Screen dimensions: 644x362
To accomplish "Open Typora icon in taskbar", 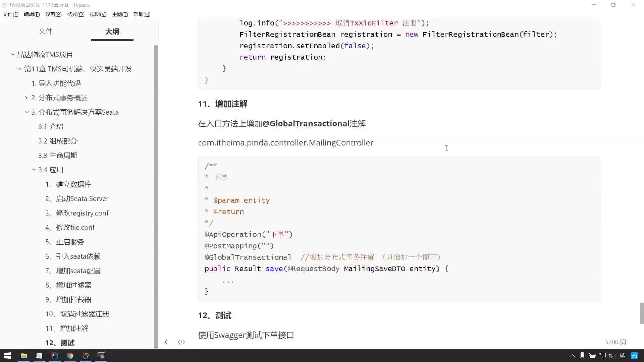I will (39, 356).
